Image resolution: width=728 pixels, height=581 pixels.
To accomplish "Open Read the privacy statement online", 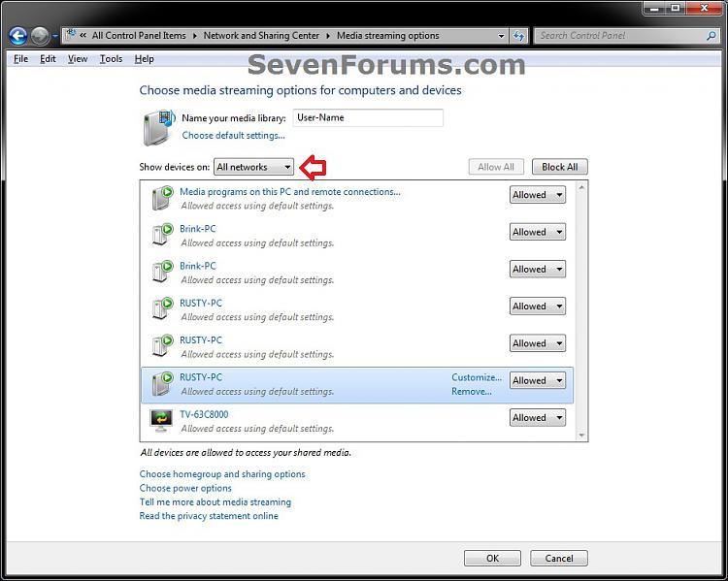I will (x=209, y=516).
